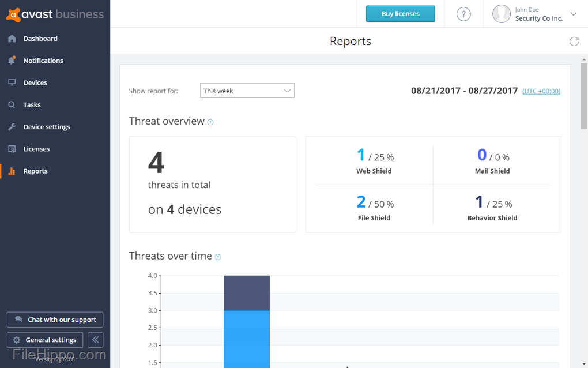Image resolution: width=588 pixels, height=368 pixels.
Task: Click the Licenses certificate icon
Action: coord(12,149)
